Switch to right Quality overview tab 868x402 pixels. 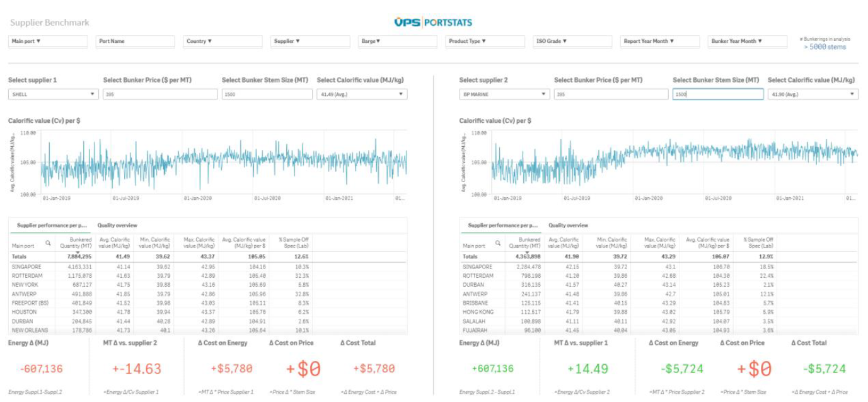tap(568, 226)
